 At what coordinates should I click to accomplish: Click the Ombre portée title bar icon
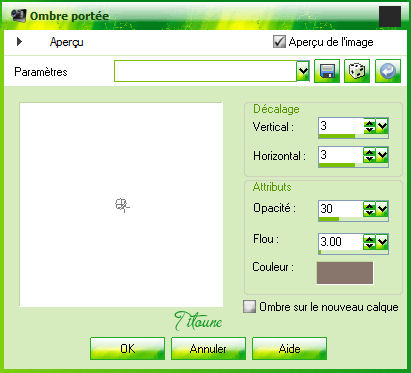pyautogui.click(x=18, y=15)
